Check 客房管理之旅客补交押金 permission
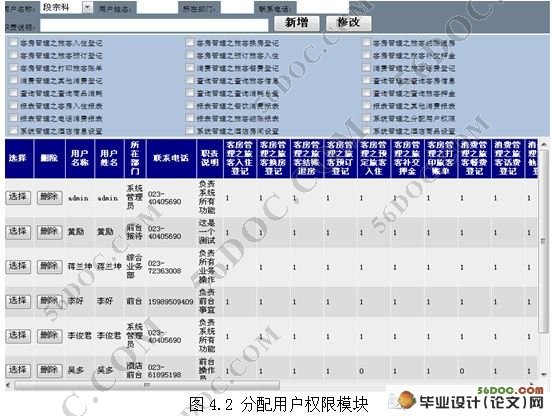The width and height of the screenshot is (552, 416). point(366,55)
